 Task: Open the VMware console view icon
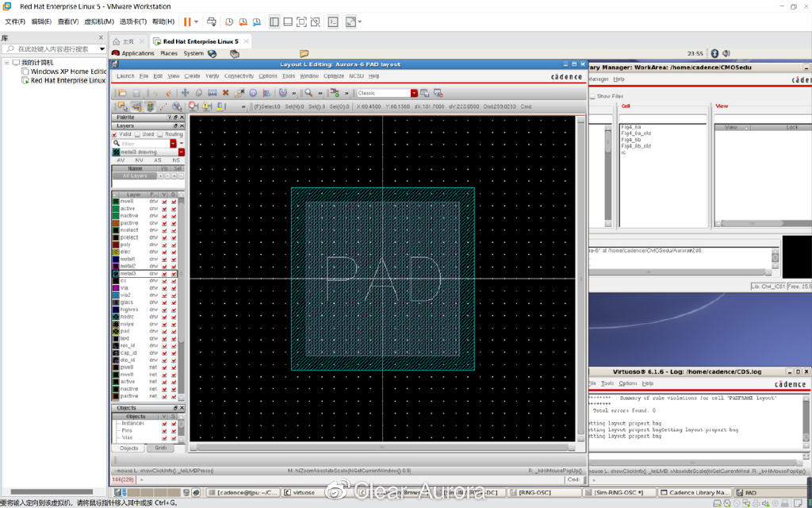click(334, 21)
